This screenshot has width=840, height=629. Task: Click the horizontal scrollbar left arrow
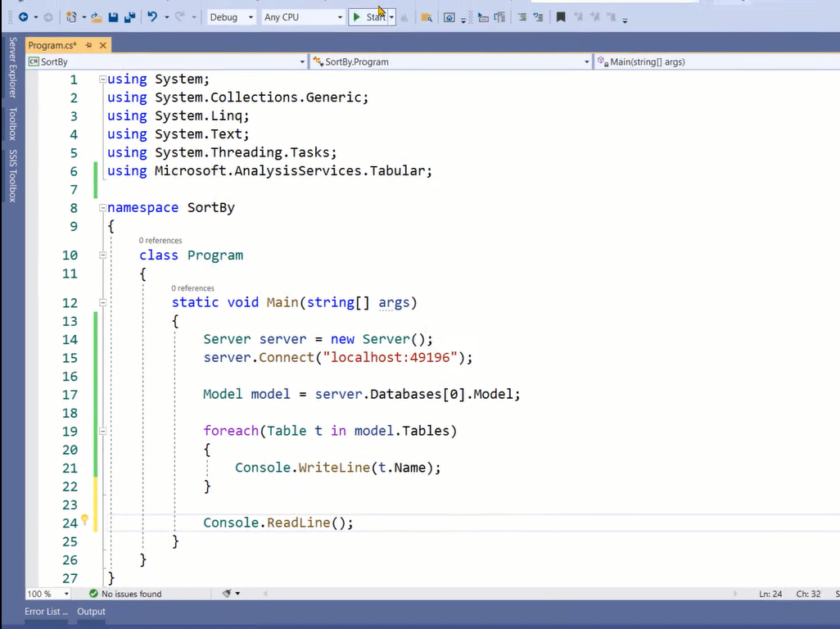click(x=265, y=594)
